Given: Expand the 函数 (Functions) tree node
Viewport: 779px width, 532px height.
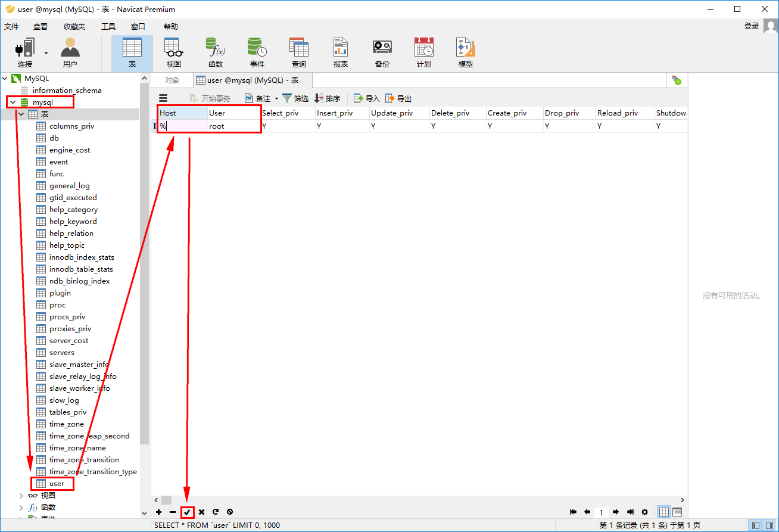Looking at the screenshot, I should click(x=21, y=507).
